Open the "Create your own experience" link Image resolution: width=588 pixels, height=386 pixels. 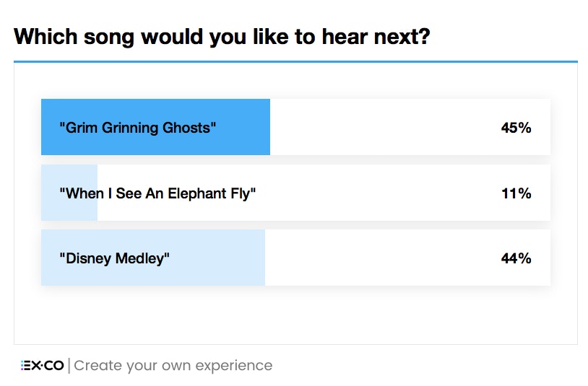coord(173,366)
